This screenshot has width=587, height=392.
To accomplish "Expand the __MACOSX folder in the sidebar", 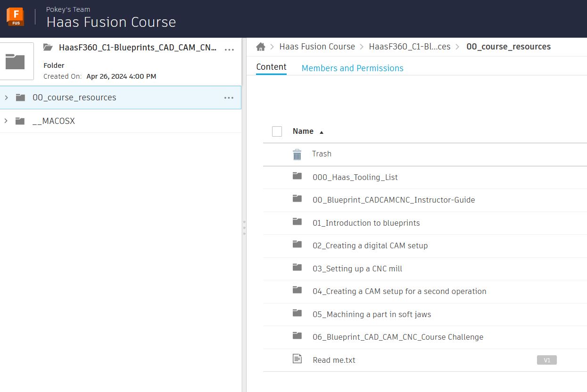I will coord(6,121).
